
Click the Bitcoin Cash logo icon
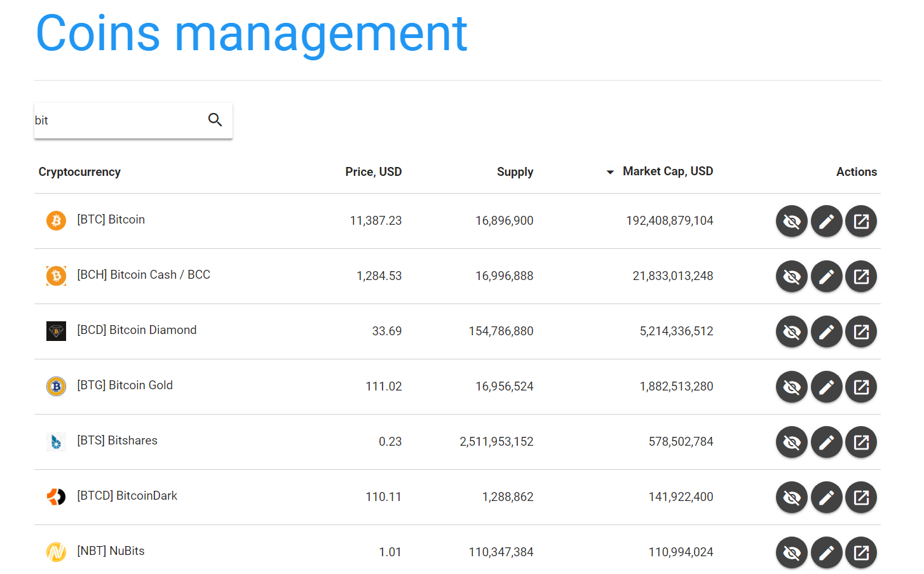(x=56, y=276)
